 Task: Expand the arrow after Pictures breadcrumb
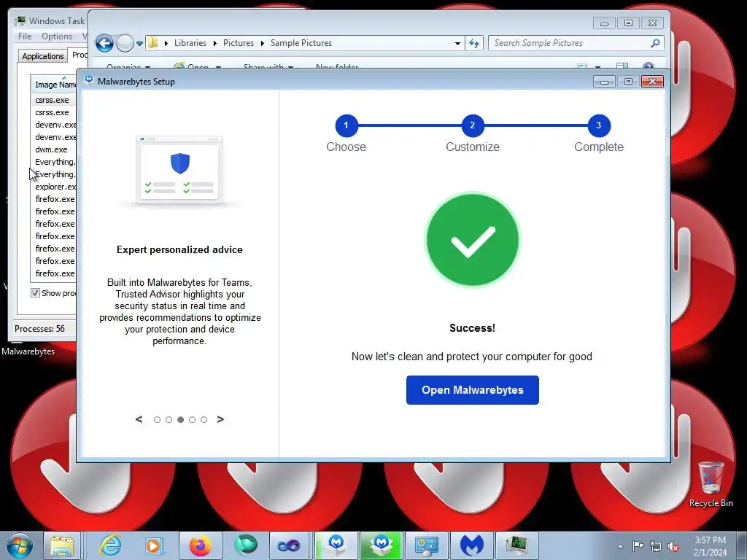(262, 43)
